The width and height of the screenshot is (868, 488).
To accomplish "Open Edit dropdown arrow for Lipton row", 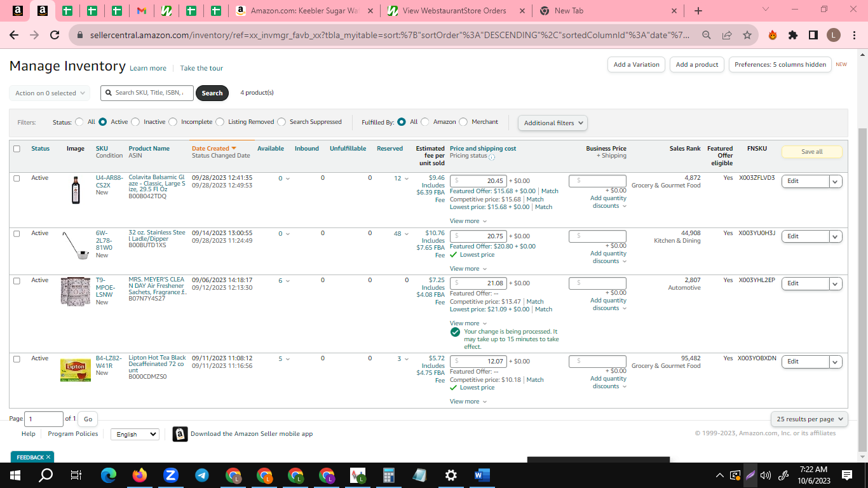I will [836, 361].
